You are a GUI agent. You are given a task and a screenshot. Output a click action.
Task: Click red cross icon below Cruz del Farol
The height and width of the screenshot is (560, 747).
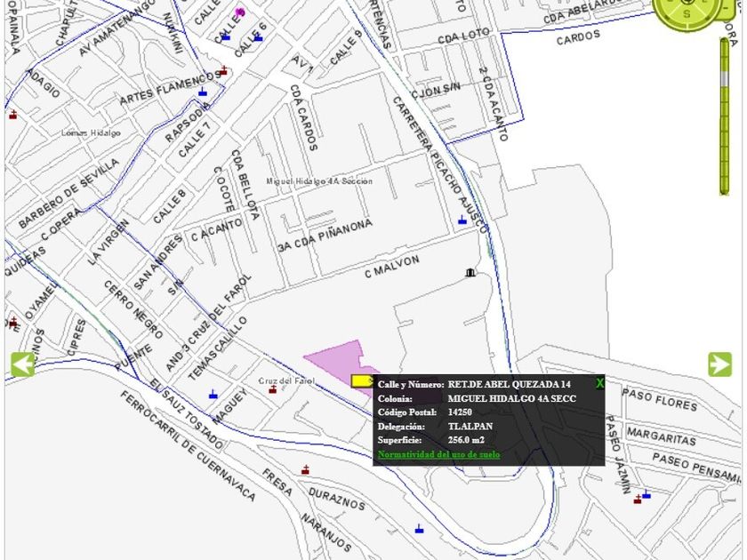272,389
